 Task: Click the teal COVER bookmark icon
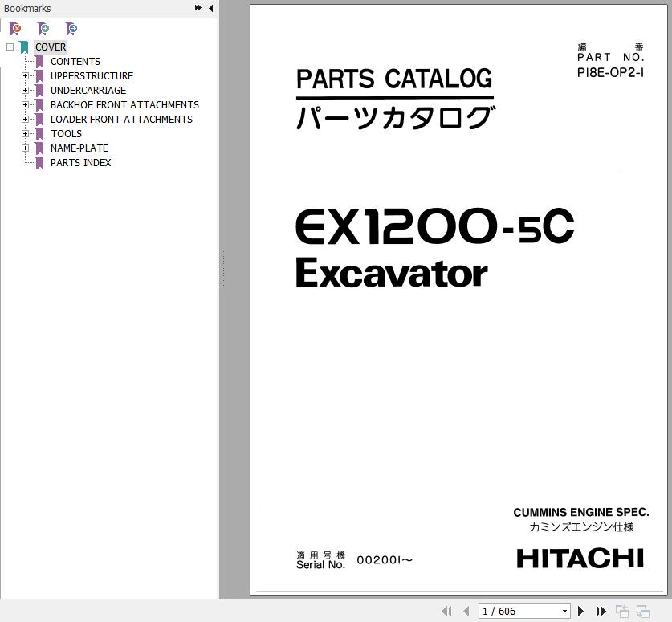click(x=25, y=47)
